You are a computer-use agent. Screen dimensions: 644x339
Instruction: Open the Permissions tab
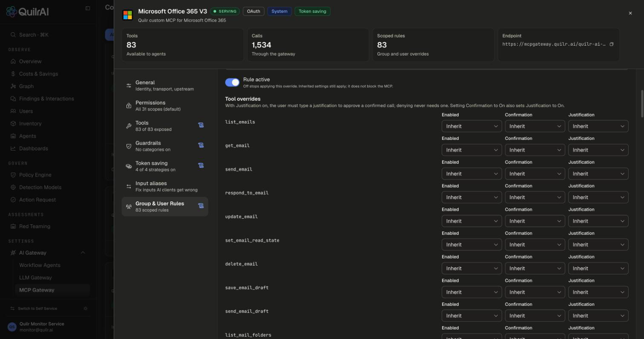pos(165,106)
